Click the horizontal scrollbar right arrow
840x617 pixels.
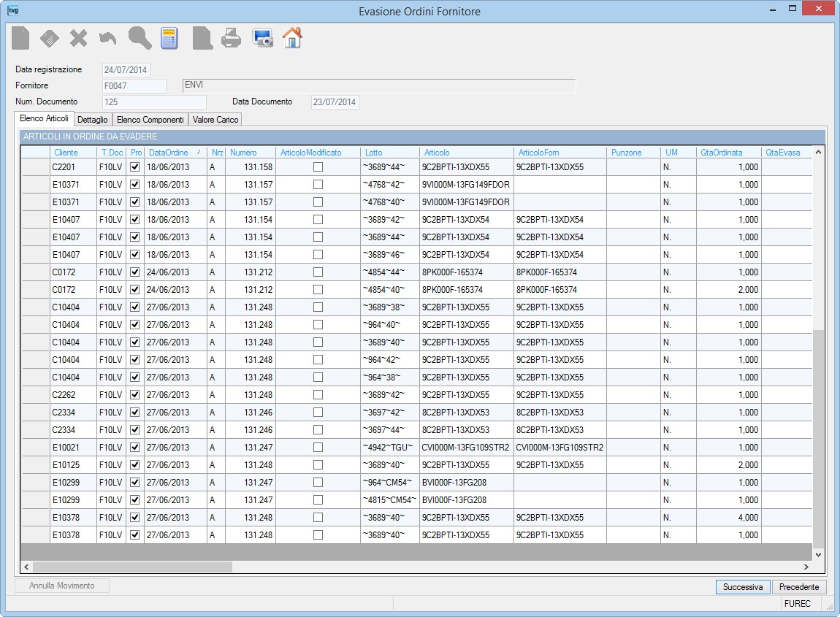coord(806,567)
